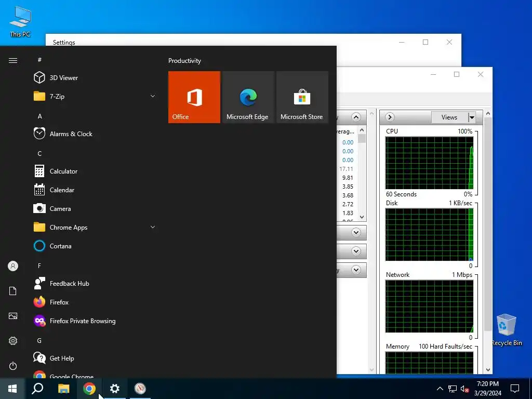Click the network icon in system tray
The height and width of the screenshot is (399, 532).
click(x=453, y=389)
